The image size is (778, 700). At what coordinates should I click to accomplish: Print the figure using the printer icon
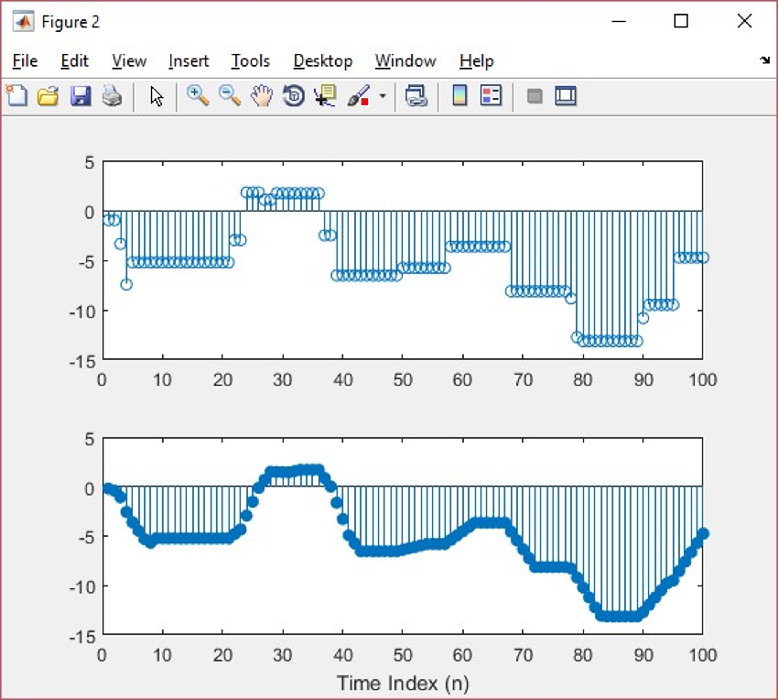pos(112,96)
